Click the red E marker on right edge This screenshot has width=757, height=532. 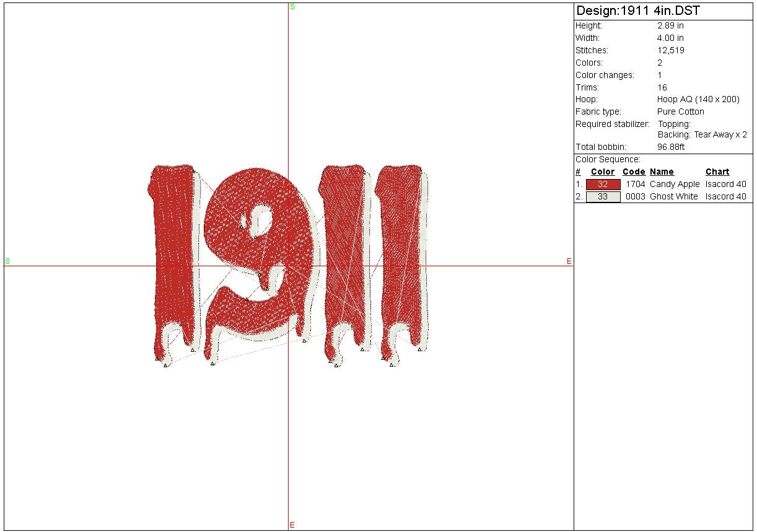[569, 261]
